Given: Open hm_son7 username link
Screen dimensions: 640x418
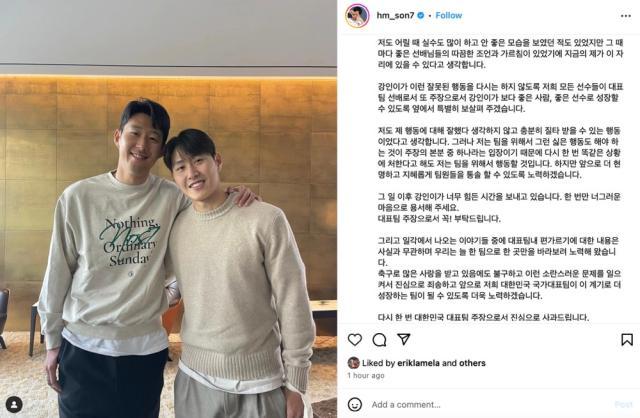Looking at the screenshot, I should click(395, 16).
